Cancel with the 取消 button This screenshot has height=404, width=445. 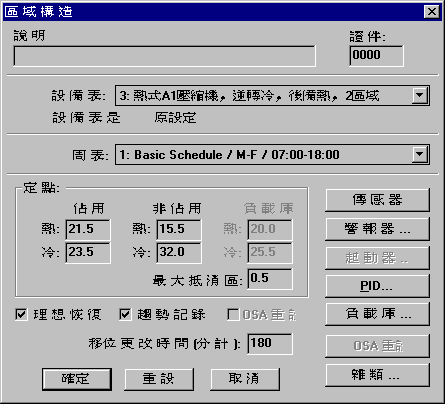(x=245, y=379)
